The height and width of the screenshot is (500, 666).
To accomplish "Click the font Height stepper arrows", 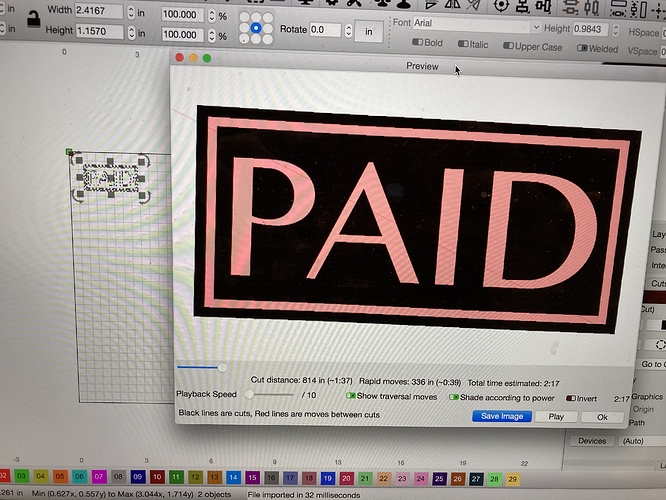I will (615, 31).
